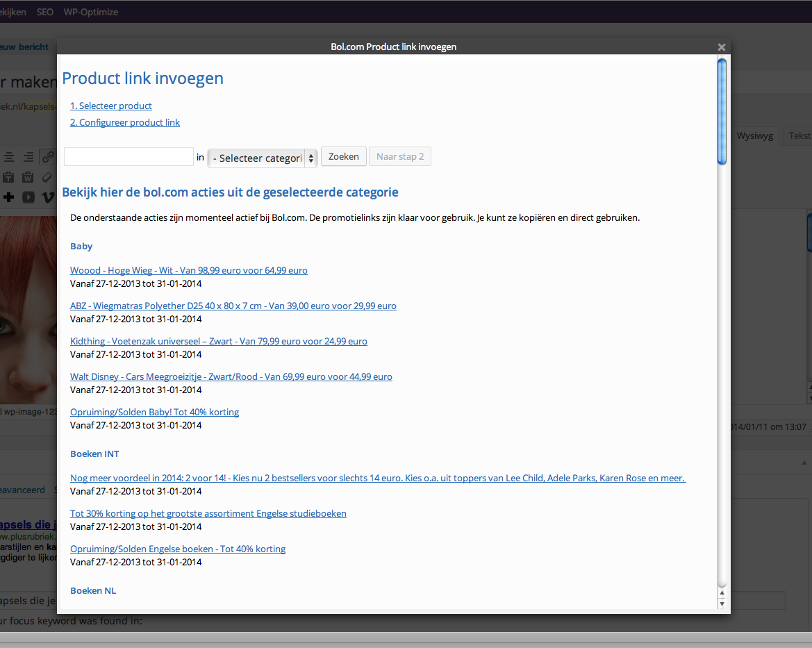
Task: Open Woood Hoge Wieg Wit offer link
Action: [x=188, y=270]
